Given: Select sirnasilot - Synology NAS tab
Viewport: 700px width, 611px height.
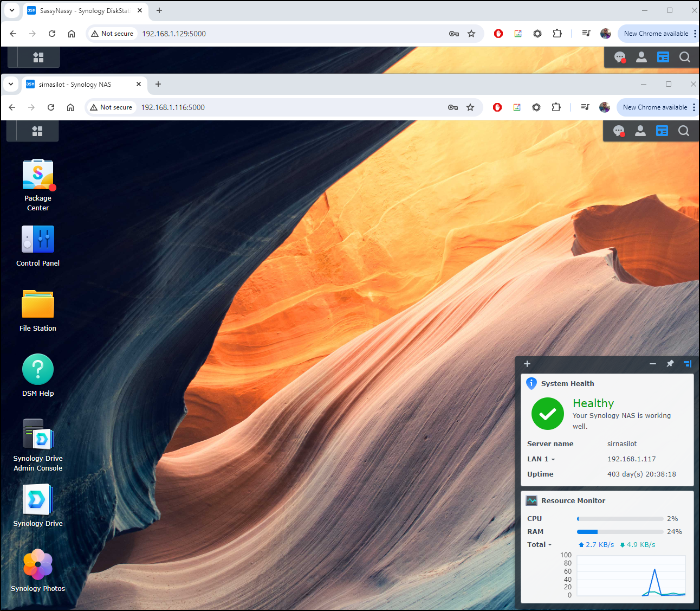Looking at the screenshot, I should pyautogui.click(x=84, y=85).
